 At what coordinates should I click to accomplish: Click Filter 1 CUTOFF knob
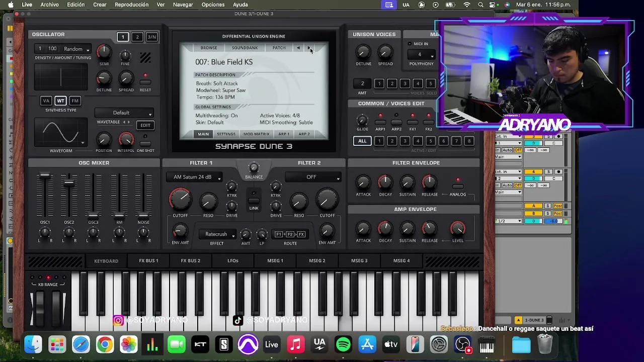point(180,200)
